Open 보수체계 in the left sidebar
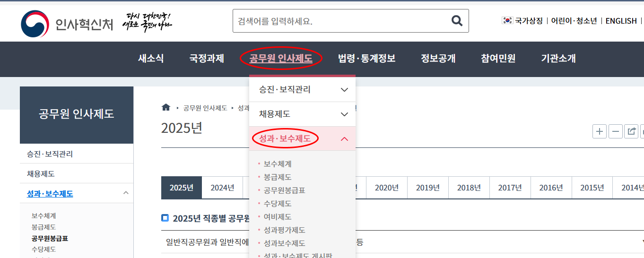Viewport: 644px width, 258px height. tap(44, 216)
